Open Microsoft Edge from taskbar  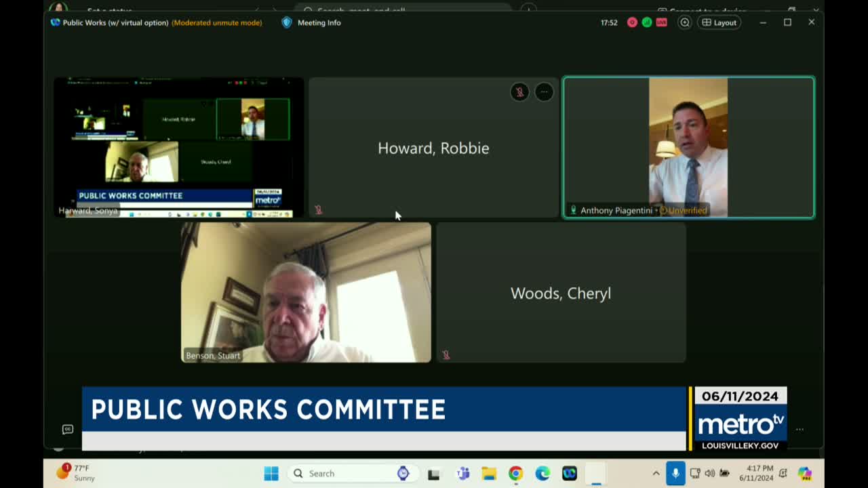[542, 473]
